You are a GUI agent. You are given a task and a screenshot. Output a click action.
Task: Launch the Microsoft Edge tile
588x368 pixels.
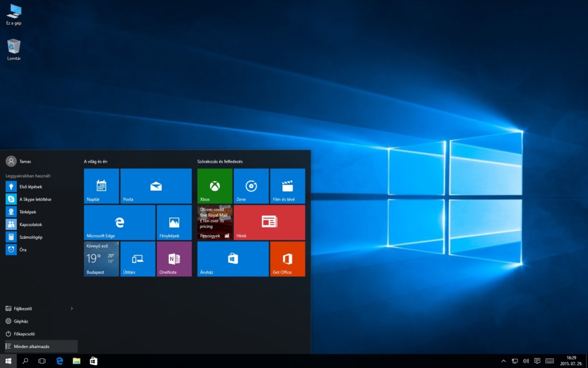(x=119, y=222)
